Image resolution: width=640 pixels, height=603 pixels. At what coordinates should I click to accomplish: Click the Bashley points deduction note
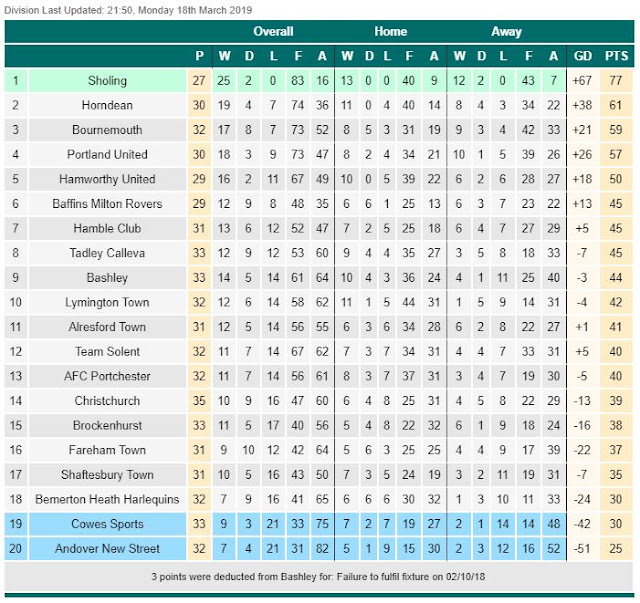pos(318,576)
